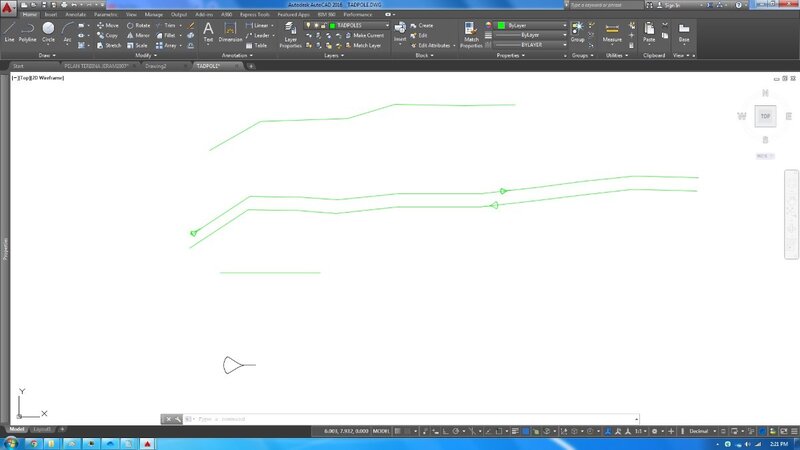Click Edit Attributes button
This screenshot has width=800, height=450.
[431, 45]
